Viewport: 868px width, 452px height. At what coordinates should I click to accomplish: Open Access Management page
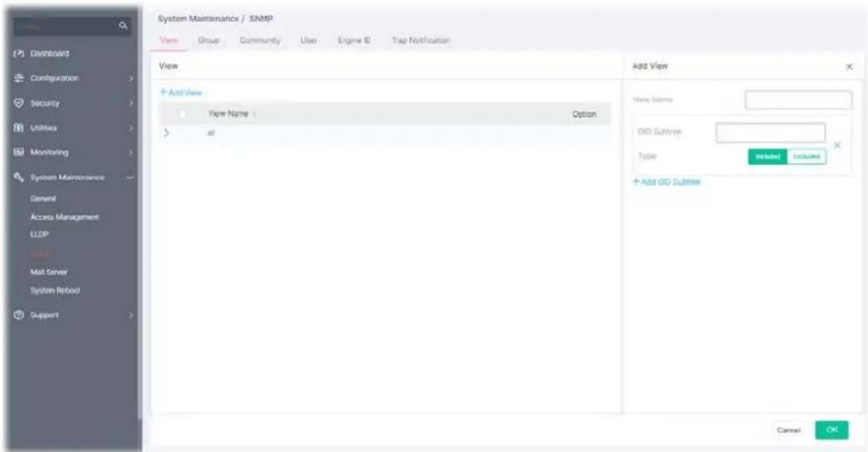pos(65,217)
